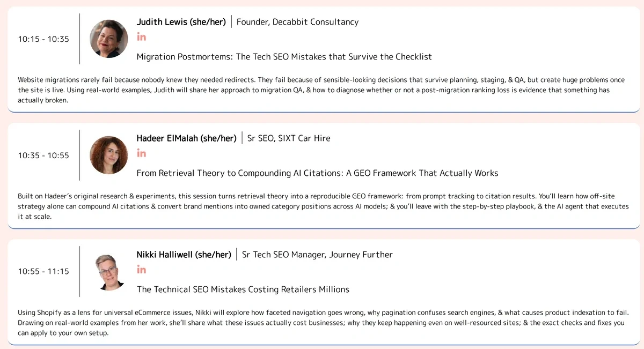Open Nikki Halliwell's LinkedIn icon

141,269
